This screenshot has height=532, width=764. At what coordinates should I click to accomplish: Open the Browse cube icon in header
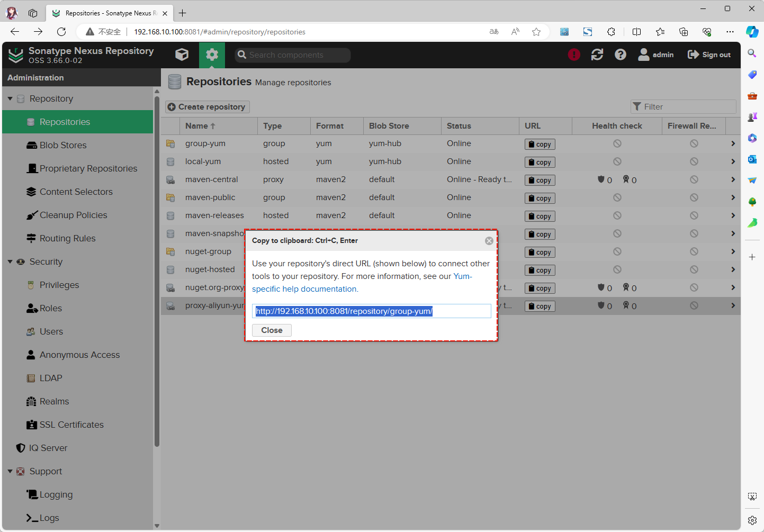coord(182,55)
